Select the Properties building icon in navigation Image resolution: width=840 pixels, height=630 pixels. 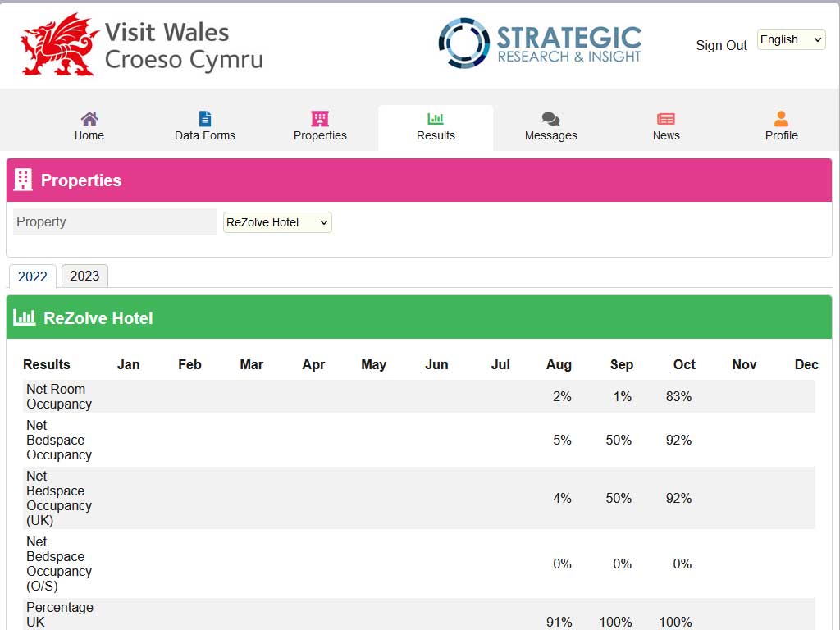click(320, 119)
